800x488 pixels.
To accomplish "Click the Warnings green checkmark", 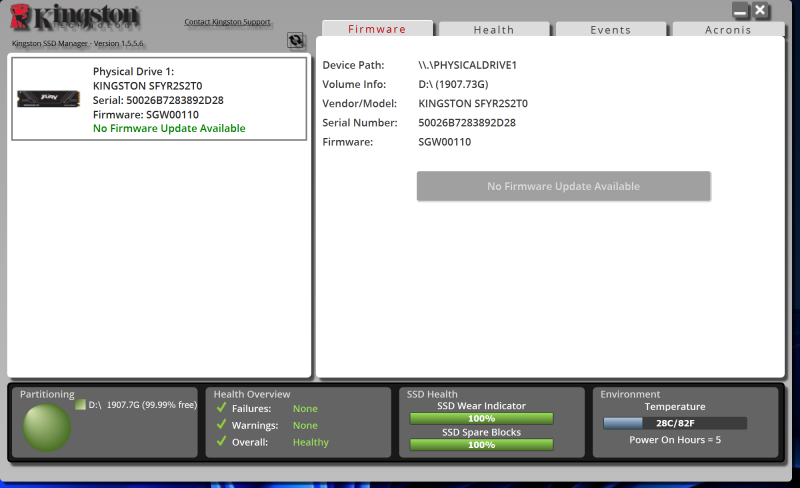I will coord(221,425).
